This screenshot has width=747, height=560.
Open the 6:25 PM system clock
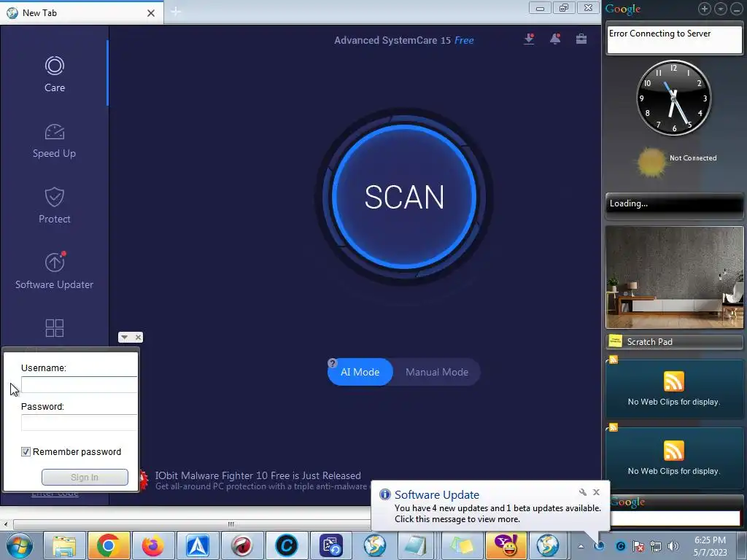click(710, 546)
